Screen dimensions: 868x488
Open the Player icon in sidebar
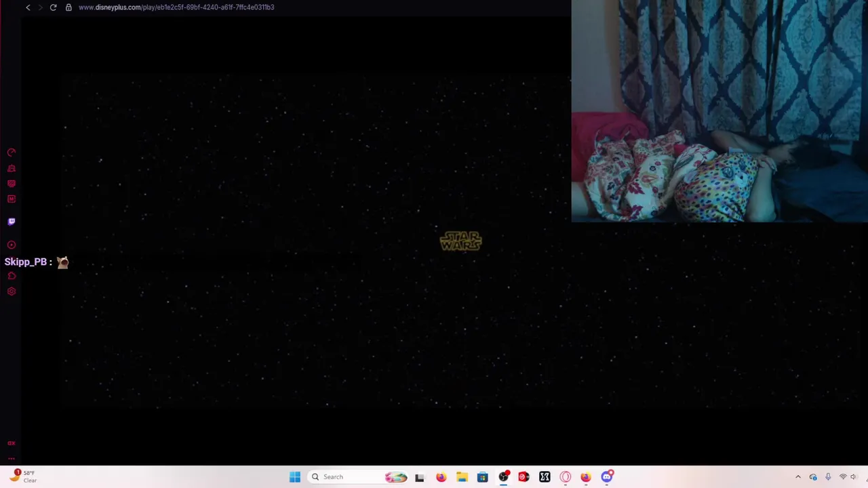click(x=12, y=245)
